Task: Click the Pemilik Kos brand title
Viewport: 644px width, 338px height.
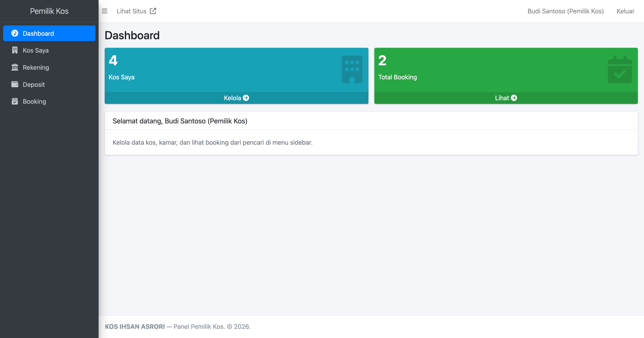Action: pos(49,11)
